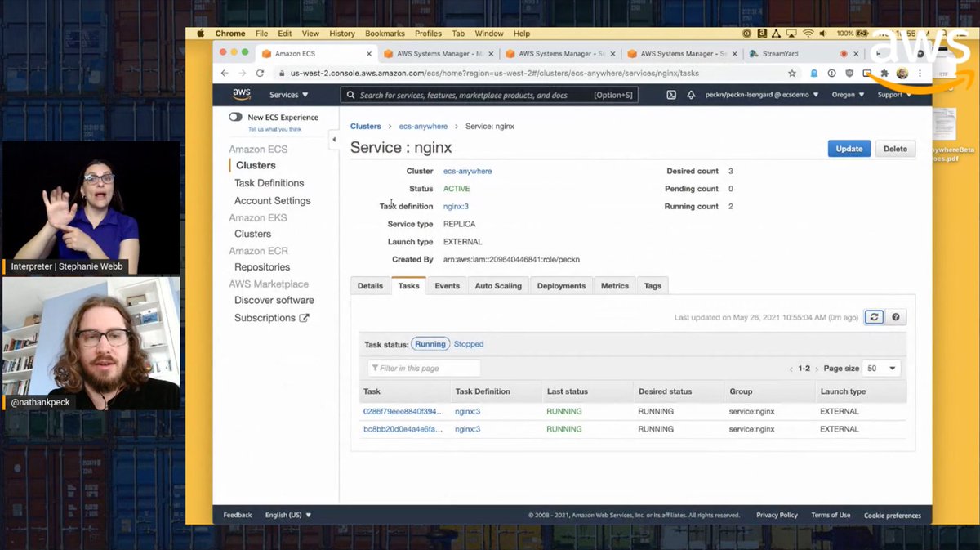Click the Delete button

(x=895, y=149)
